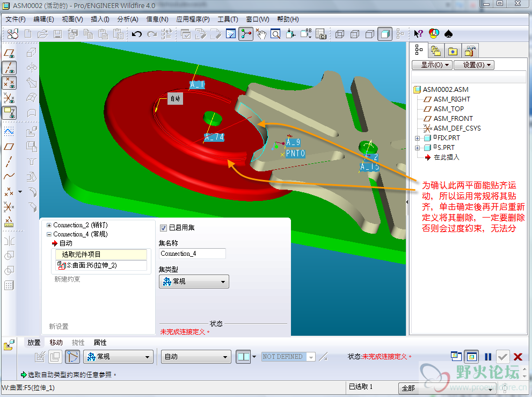Expand the S.PRT tree node
Image resolution: width=532 pixels, height=397 pixels.
(x=418, y=148)
